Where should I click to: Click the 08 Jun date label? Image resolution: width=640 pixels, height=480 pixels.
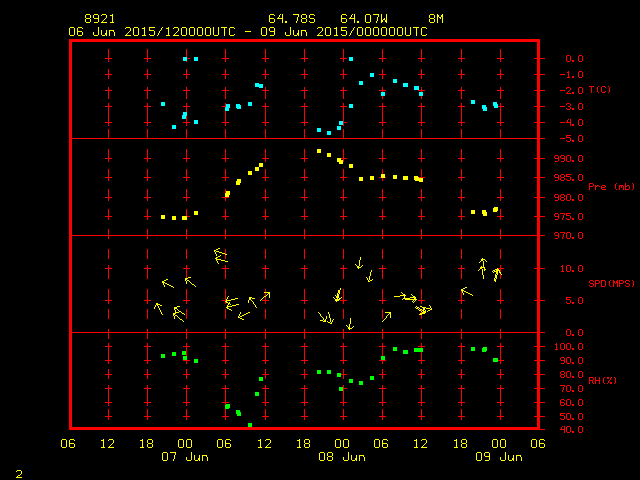(x=342, y=457)
